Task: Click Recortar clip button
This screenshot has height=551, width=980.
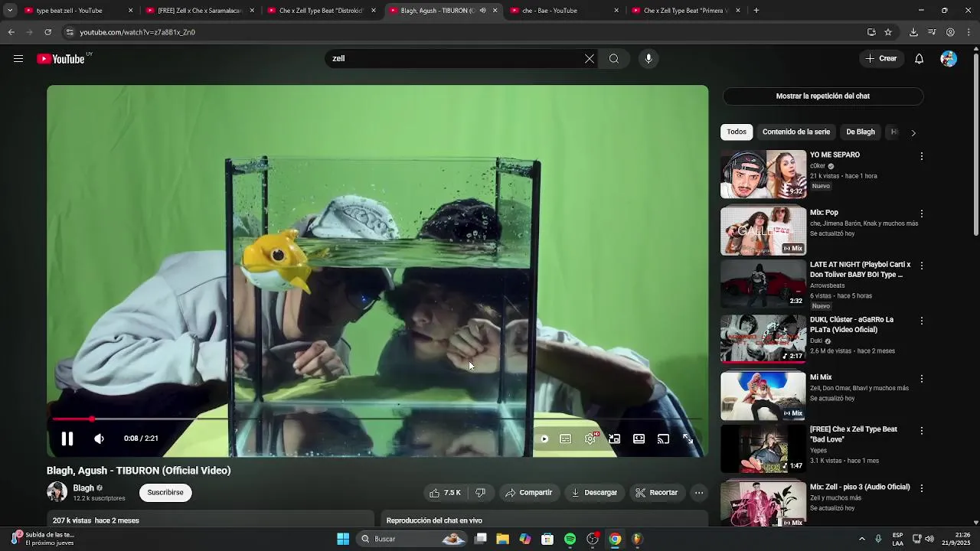Action: click(657, 493)
